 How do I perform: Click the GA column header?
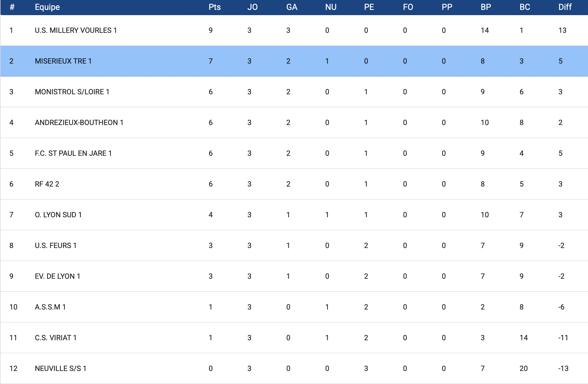[292, 7]
